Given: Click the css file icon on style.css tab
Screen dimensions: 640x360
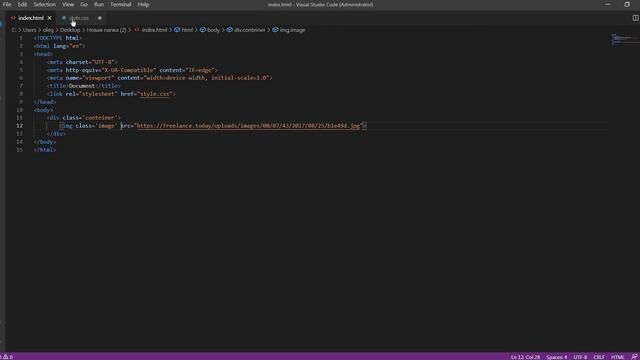Looking at the screenshot, I should tap(63, 18).
